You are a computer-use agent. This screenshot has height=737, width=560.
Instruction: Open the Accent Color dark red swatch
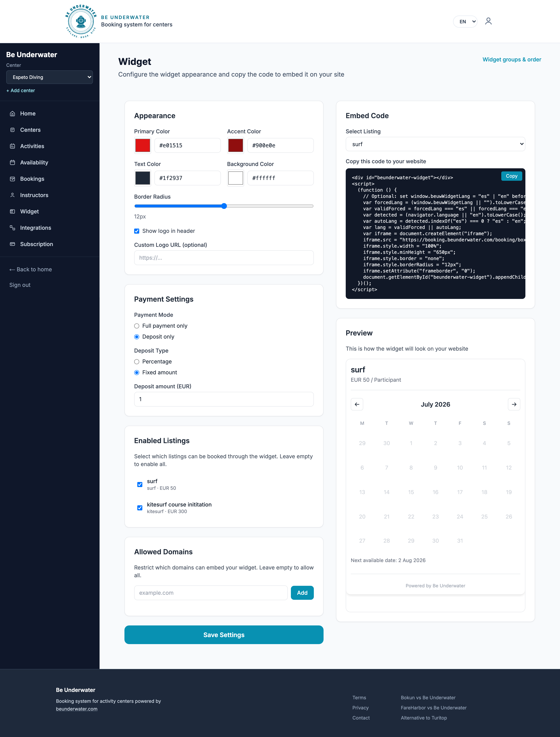tap(236, 146)
